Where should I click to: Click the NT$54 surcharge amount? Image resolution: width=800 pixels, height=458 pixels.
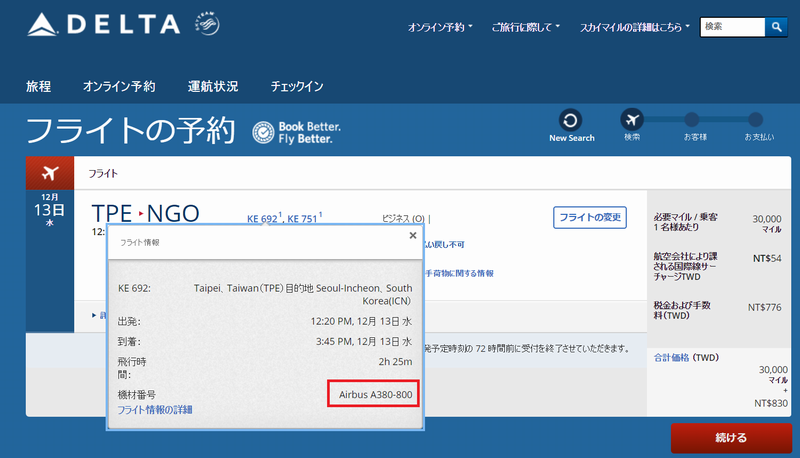pos(767,258)
